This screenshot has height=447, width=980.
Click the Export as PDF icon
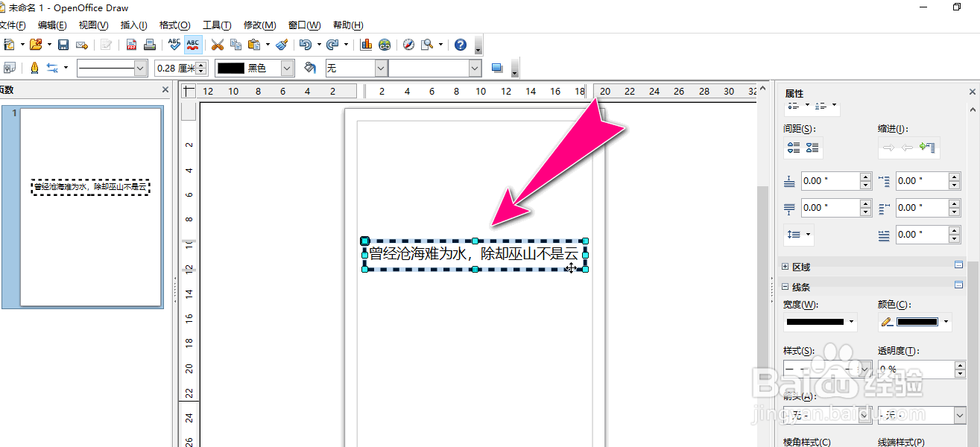[131, 45]
